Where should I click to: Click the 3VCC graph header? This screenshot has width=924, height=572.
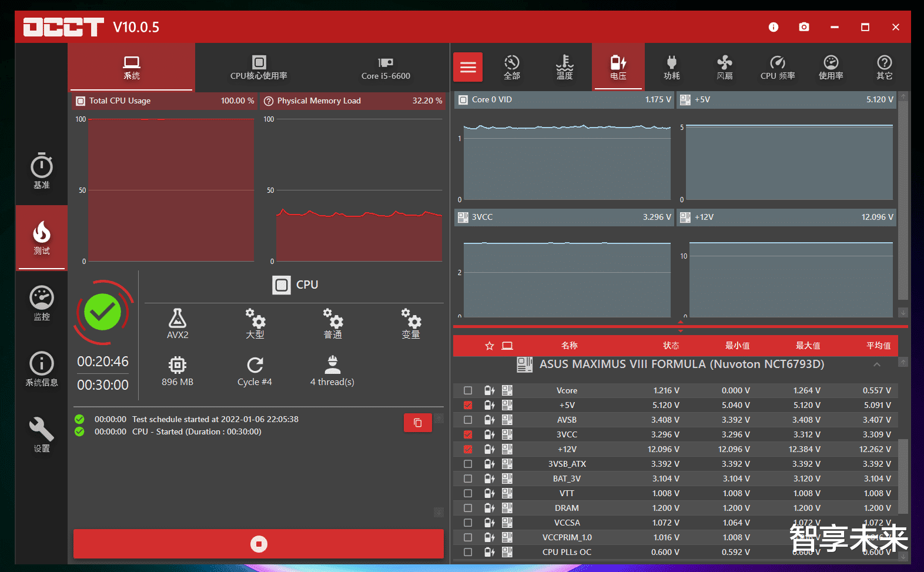[x=564, y=218]
